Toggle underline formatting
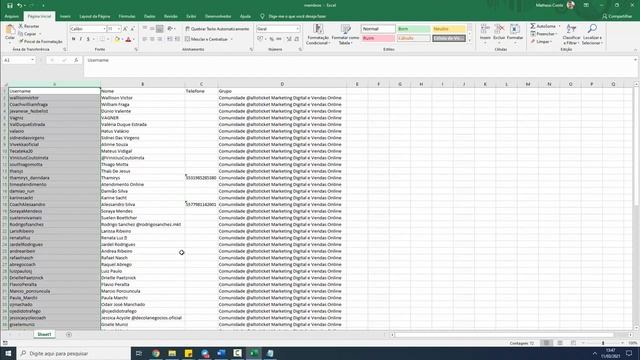This screenshot has height=360, width=640. [88, 39]
